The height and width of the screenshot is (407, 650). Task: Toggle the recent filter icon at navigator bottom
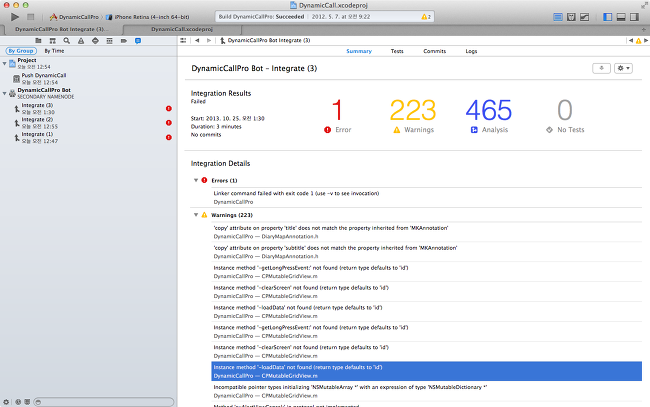click(x=18, y=402)
